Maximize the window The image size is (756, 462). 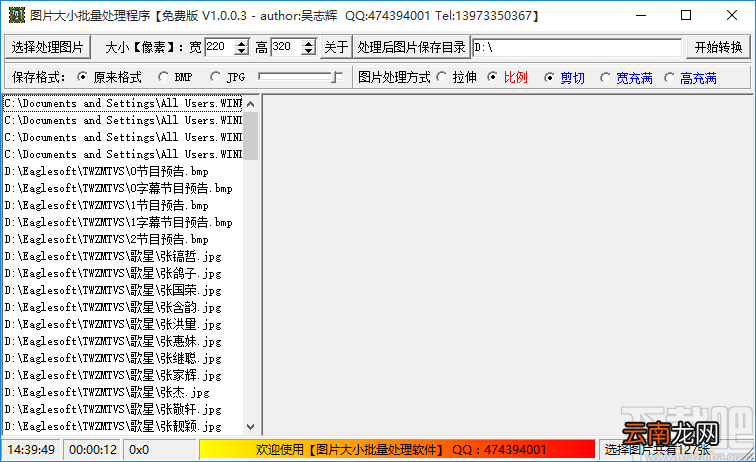pos(686,15)
